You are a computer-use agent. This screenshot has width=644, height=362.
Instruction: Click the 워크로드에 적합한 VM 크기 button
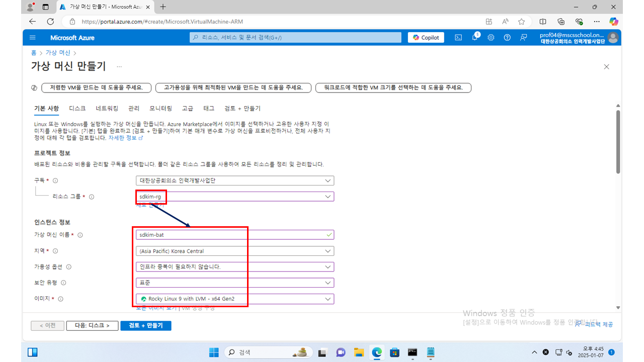point(393,87)
